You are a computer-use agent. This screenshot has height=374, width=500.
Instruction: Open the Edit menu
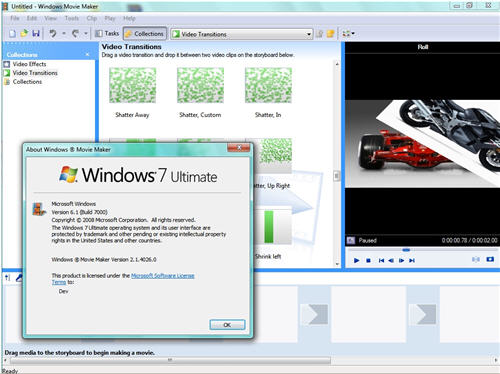(32, 18)
